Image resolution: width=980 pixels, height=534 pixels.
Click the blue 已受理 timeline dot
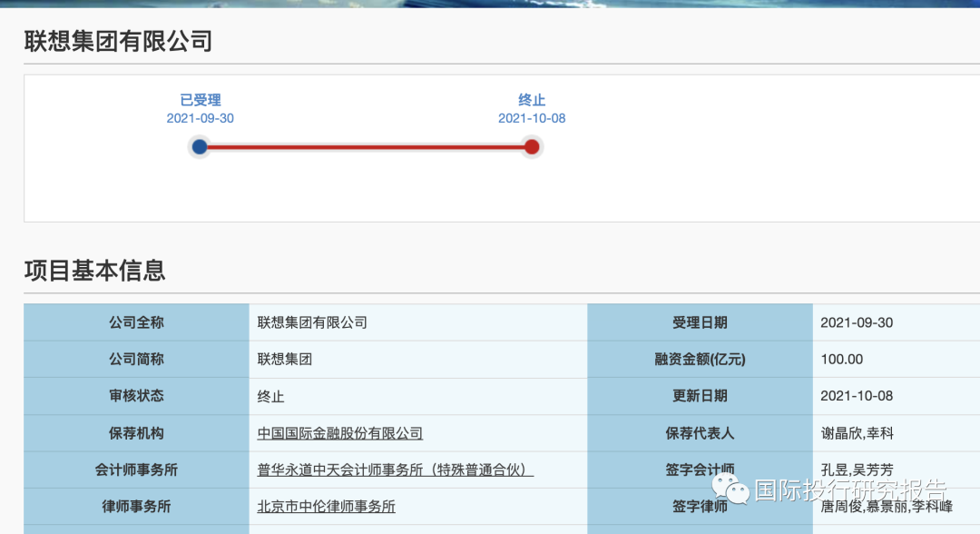point(200,147)
